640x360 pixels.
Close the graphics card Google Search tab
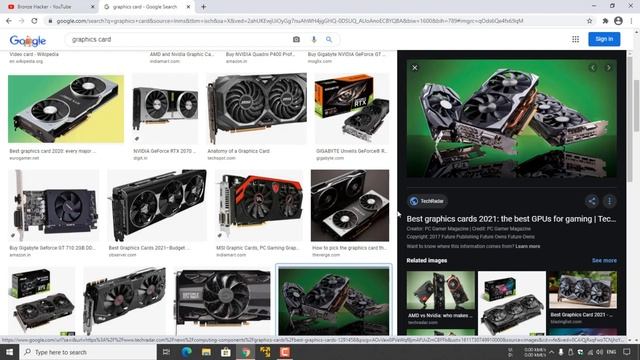[188, 7]
